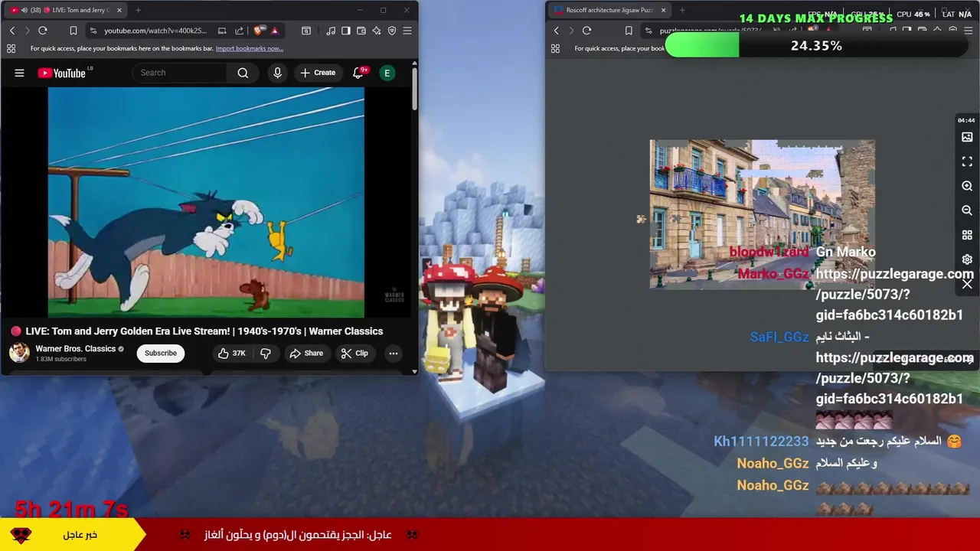Open Brave Wallet icon in YouTube window
Screen dimensions: 980x551
pos(361,31)
